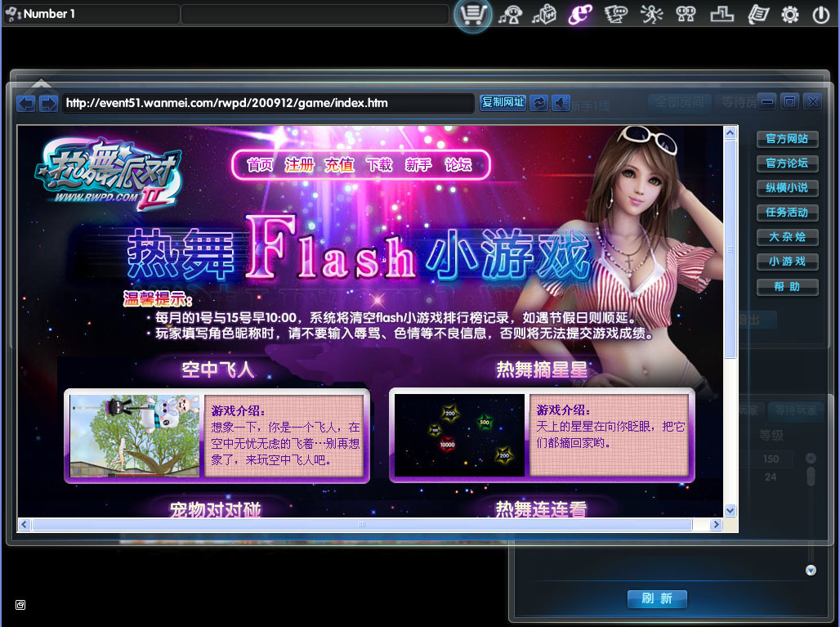Viewport: 840px width, 627px height.
Task: Click the music dice icon in top bar
Action: (x=544, y=15)
